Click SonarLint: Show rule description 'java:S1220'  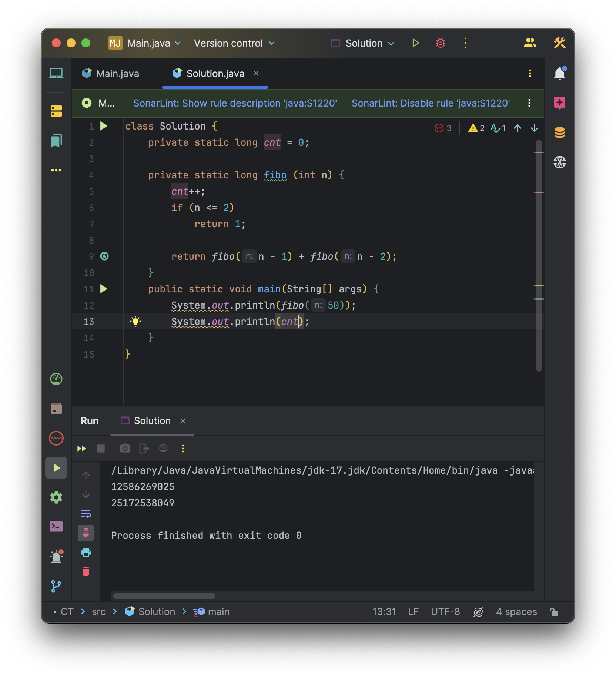tap(235, 103)
